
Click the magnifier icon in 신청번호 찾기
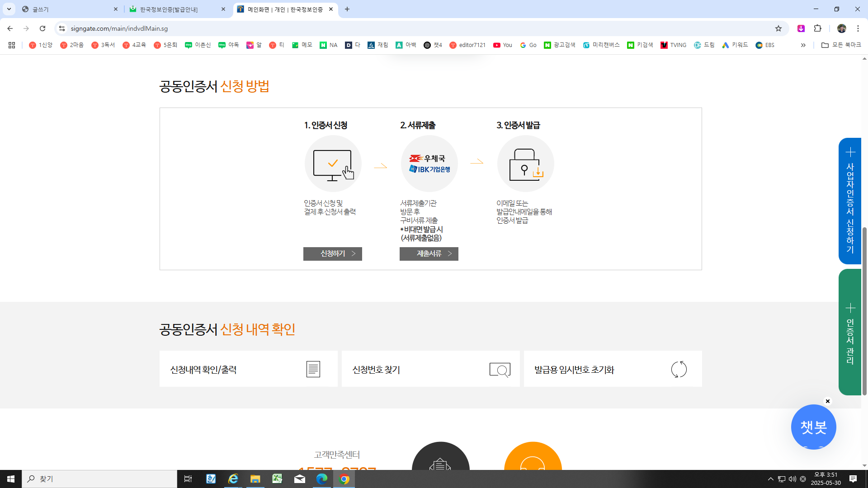(x=500, y=370)
